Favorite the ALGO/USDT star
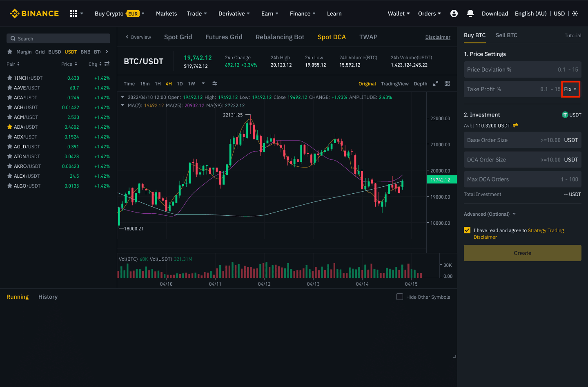 [x=10, y=186]
